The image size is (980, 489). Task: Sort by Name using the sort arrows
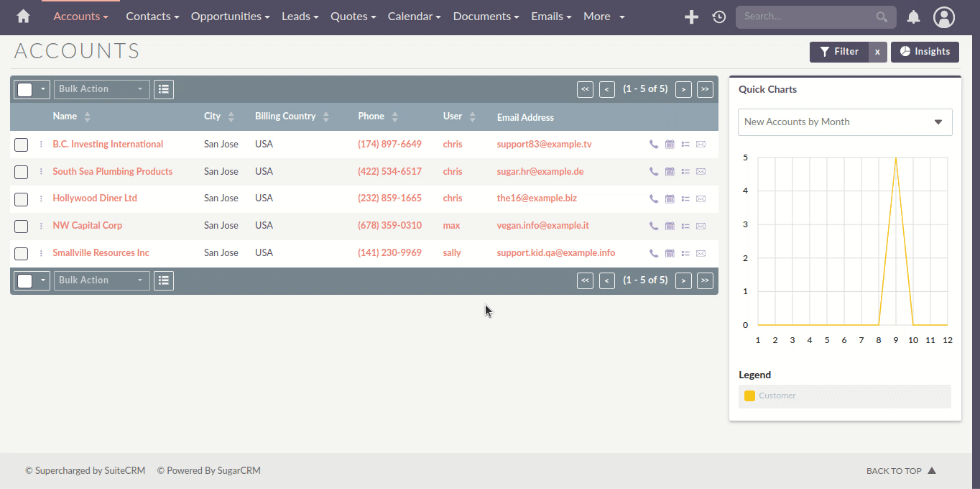(x=85, y=116)
